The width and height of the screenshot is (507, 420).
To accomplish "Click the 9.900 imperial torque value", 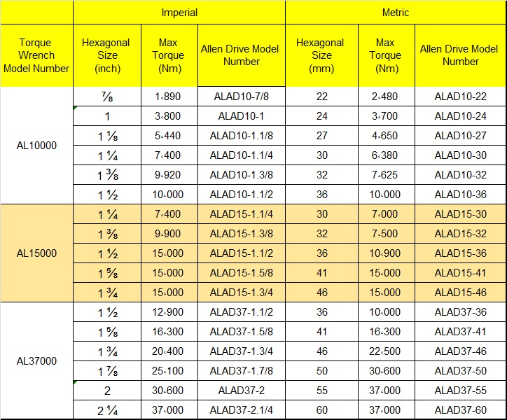I will (169, 234).
